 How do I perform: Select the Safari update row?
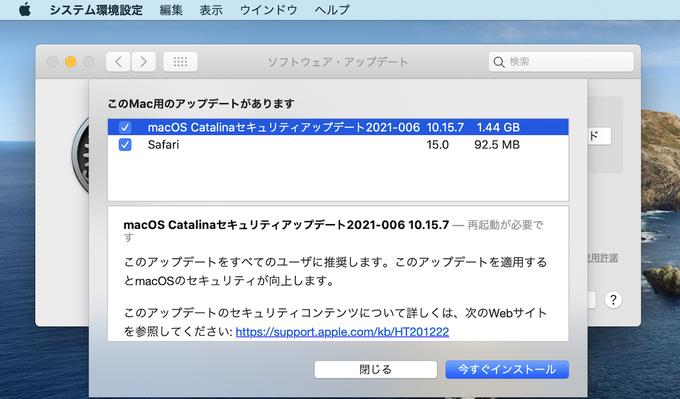coord(338,144)
